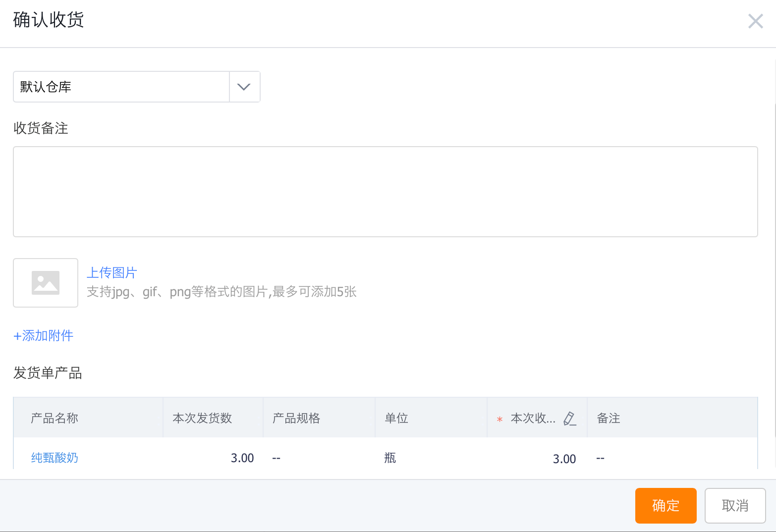Click the 本次发货数 value 3.00
The height and width of the screenshot is (532, 776).
click(x=242, y=458)
